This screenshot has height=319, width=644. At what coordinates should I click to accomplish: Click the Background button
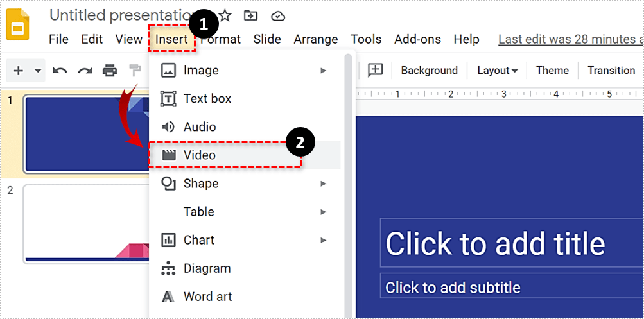coord(429,71)
